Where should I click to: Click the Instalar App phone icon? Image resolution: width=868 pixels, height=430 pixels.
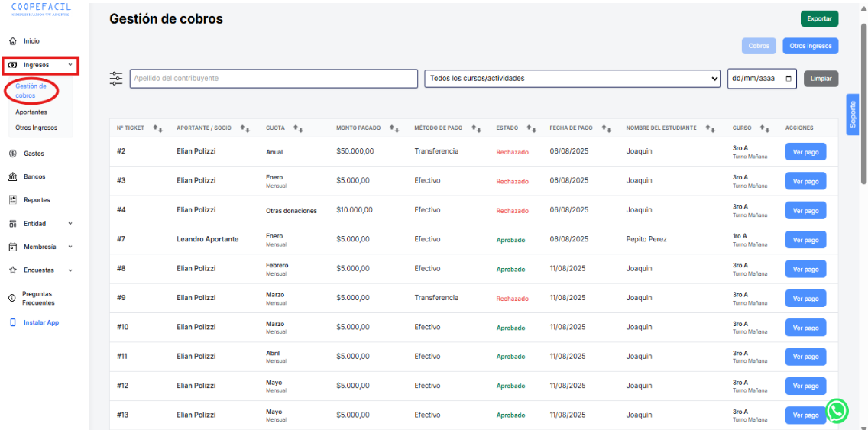12,322
